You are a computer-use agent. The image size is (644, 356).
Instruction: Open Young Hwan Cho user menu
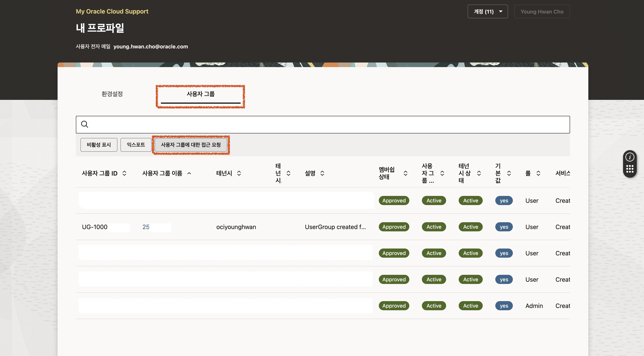click(542, 11)
